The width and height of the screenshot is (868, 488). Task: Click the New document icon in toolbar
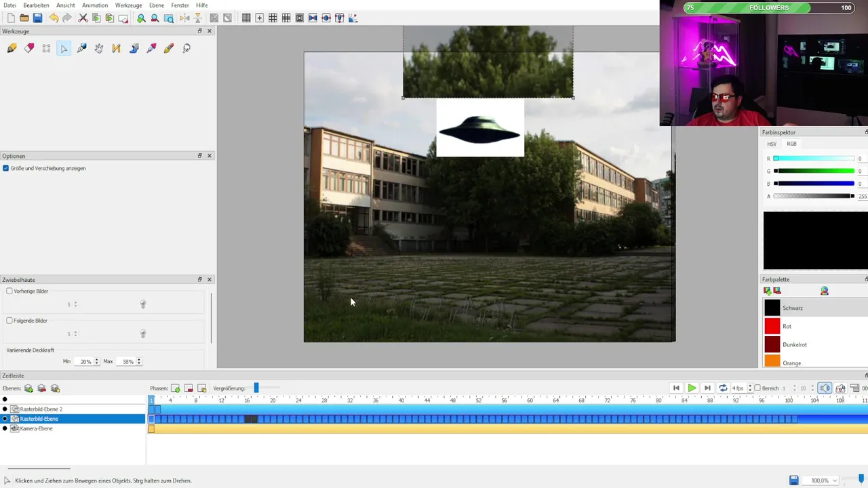(x=11, y=18)
